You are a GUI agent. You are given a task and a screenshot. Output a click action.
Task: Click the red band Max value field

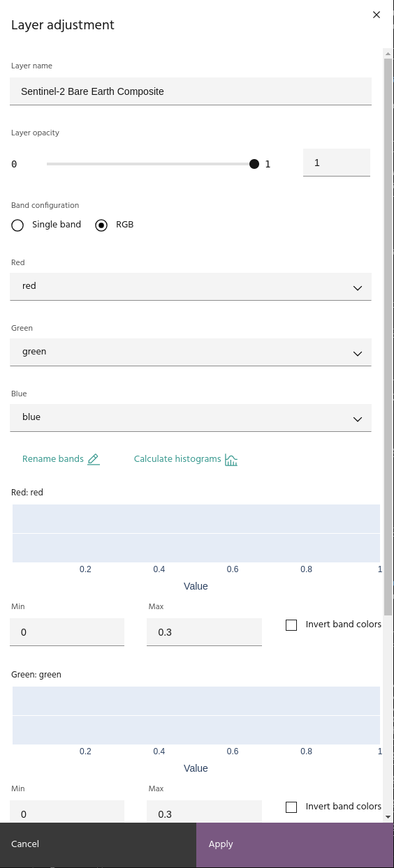(204, 632)
